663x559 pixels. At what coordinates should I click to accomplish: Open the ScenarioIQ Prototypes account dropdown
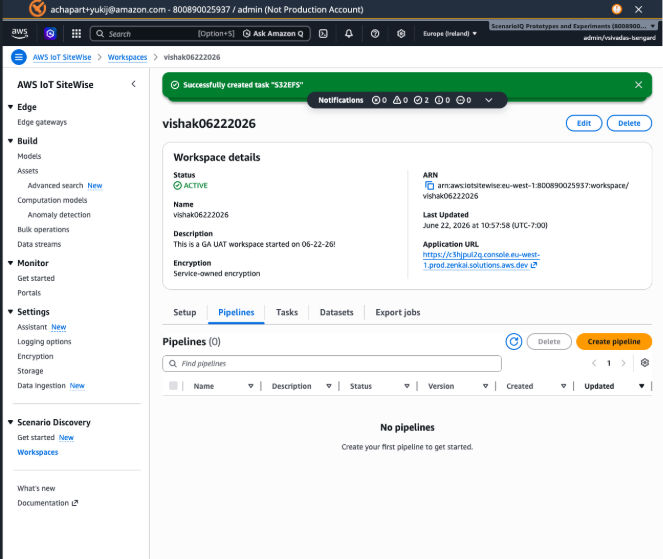click(x=573, y=26)
